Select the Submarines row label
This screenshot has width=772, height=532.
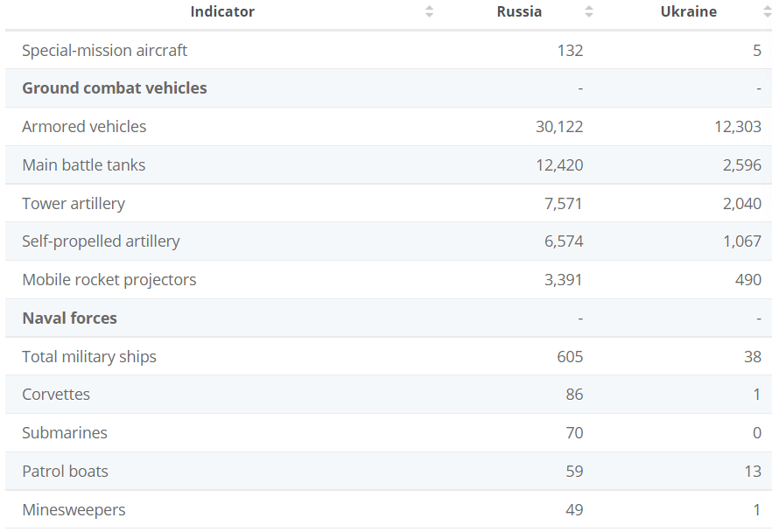(x=65, y=433)
